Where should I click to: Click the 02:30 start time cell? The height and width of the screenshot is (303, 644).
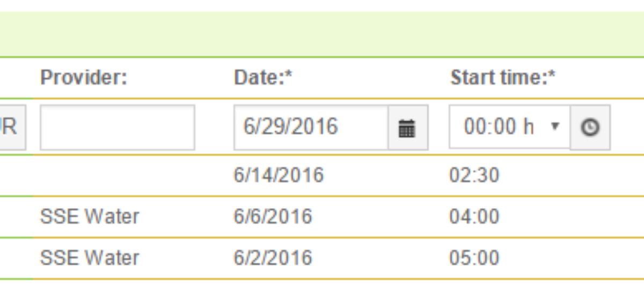click(474, 175)
